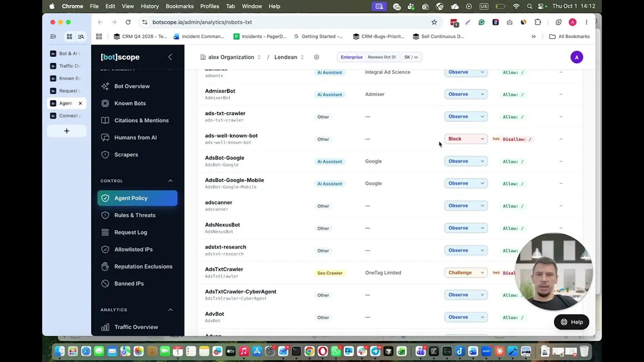Reload the current page
Viewport: 644px width, 362px height.
click(128, 22)
